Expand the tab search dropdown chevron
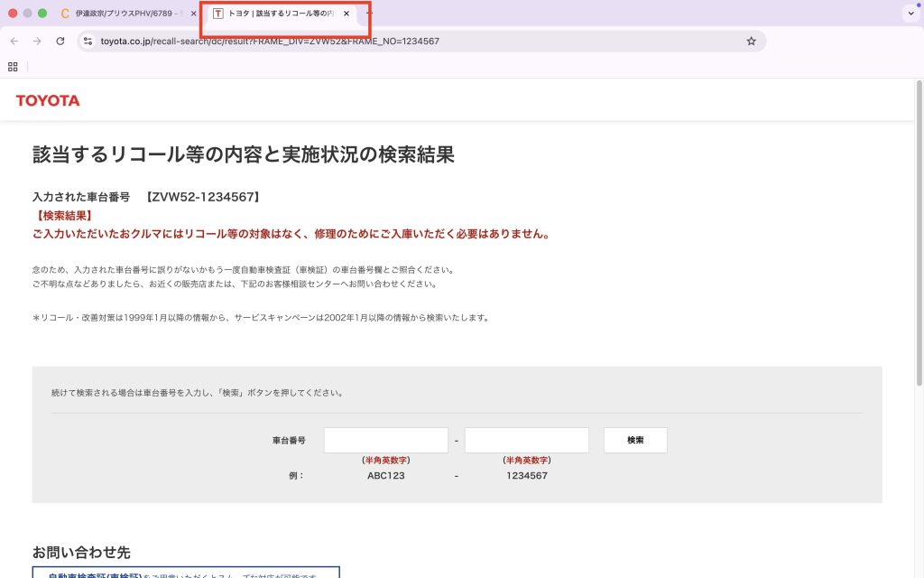The height and width of the screenshot is (578, 924). 909,14
